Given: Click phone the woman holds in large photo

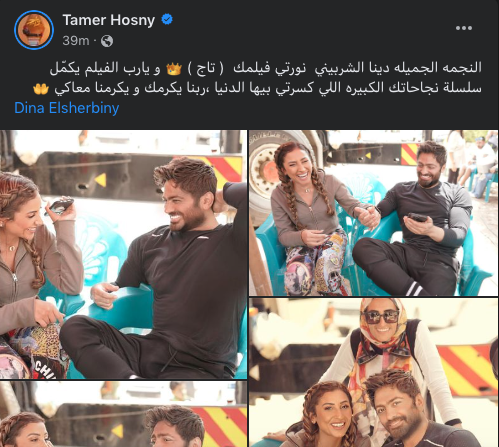Looking at the screenshot, I should [x=59, y=206].
